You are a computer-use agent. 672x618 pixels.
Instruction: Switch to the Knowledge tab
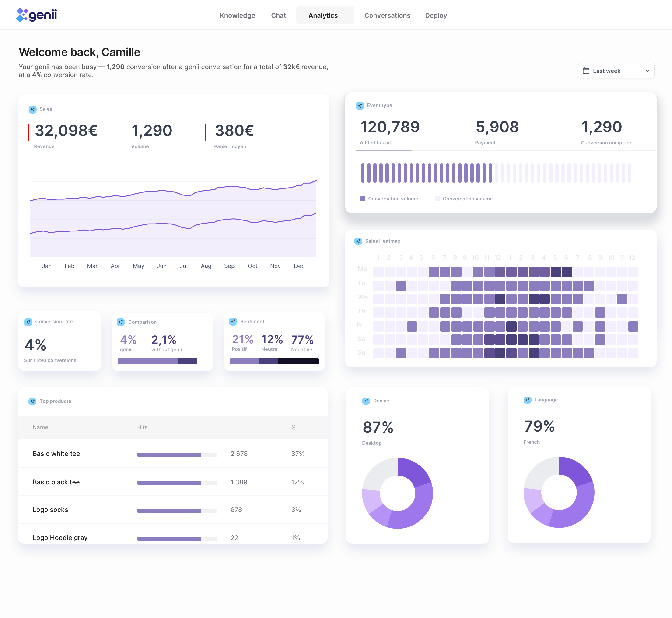point(237,15)
